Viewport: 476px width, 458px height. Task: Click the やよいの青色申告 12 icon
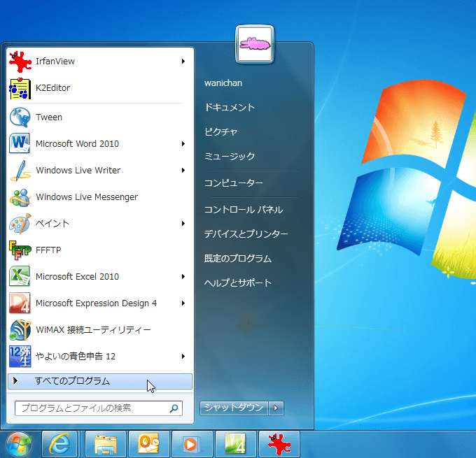point(20,356)
